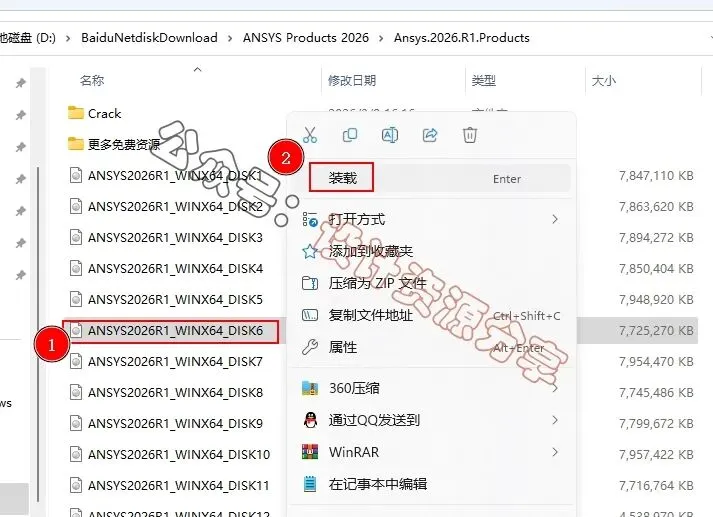Click ANSYS Products 2026 breadcrumb segment
This screenshot has height=517, width=713.
(x=306, y=38)
